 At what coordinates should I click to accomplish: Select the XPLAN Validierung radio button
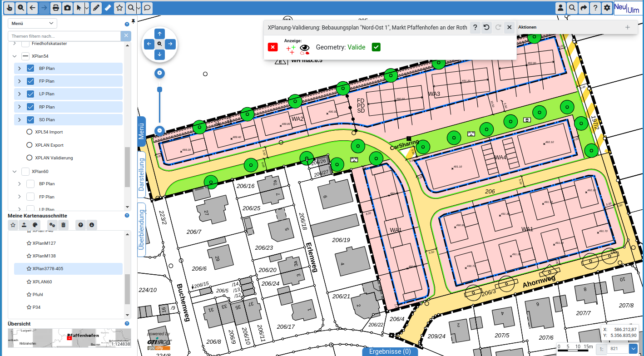pyautogui.click(x=30, y=158)
